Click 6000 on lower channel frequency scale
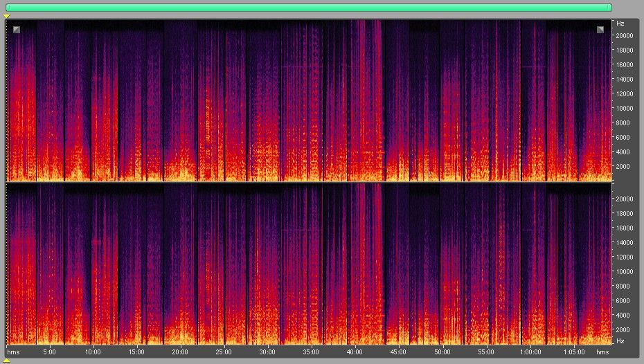Image resolution: width=644 pixels, height=364 pixels. point(623,301)
